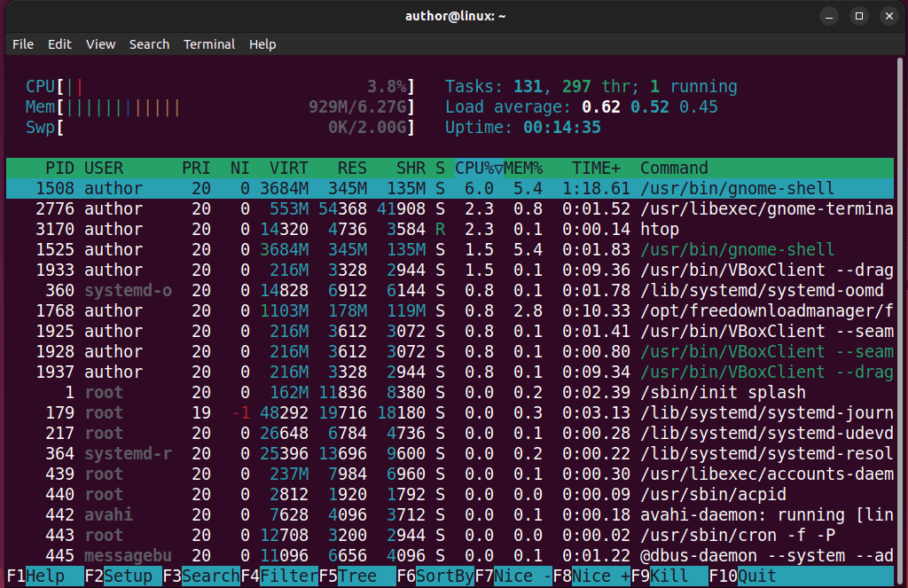Image resolution: width=908 pixels, height=588 pixels.
Task: Click F9 Kill in the bottom bar
Action: (x=669, y=576)
